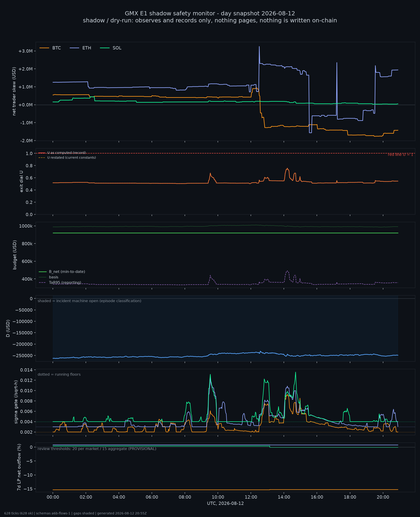Click the '0.014' sigma tick label

26,370
